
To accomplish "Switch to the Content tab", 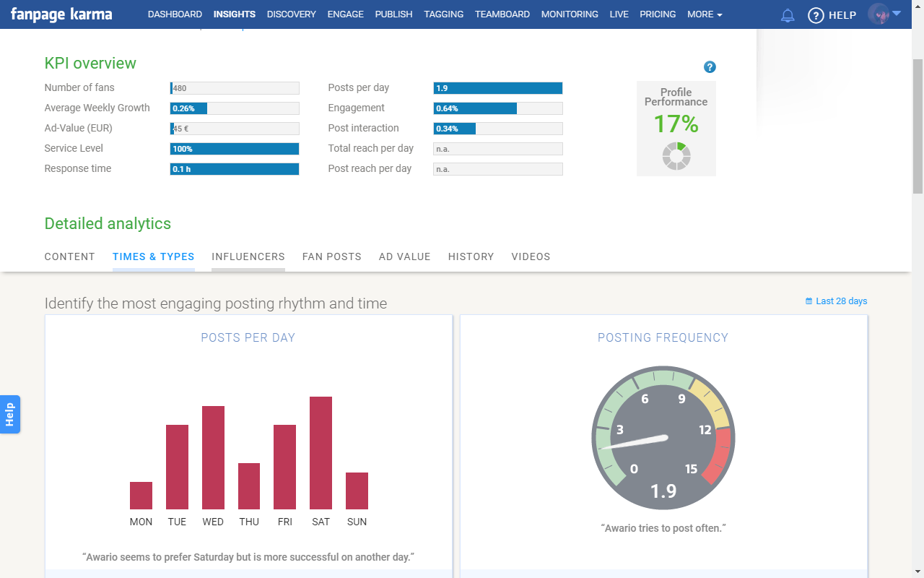I will (x=70, y=256).
